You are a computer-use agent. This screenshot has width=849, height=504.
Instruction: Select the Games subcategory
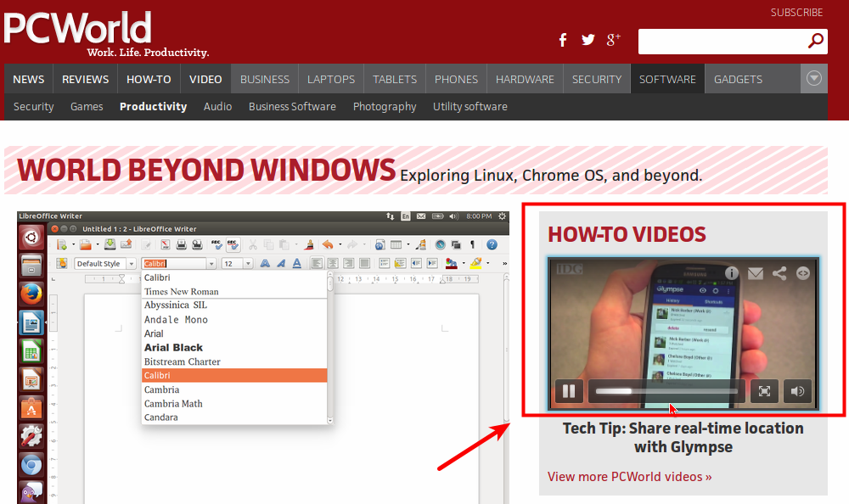coord(87,107)
